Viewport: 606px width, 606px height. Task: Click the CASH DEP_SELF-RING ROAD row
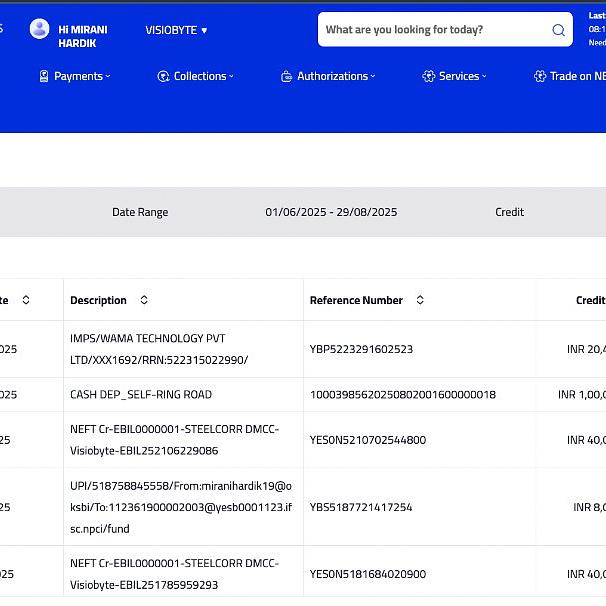pyautogui.click(x=303, y=394)
